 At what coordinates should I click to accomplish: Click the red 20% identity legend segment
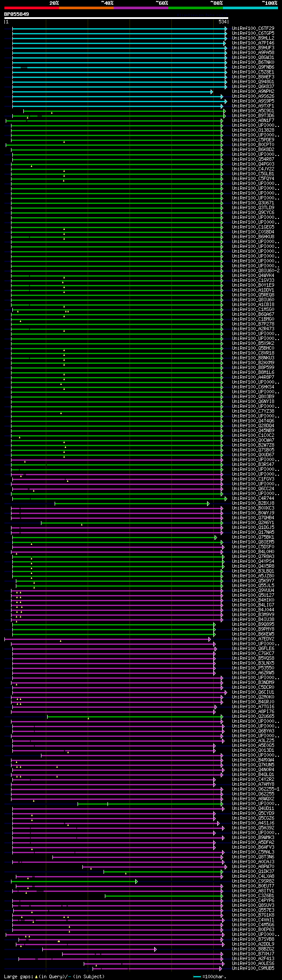pos(31,8)
